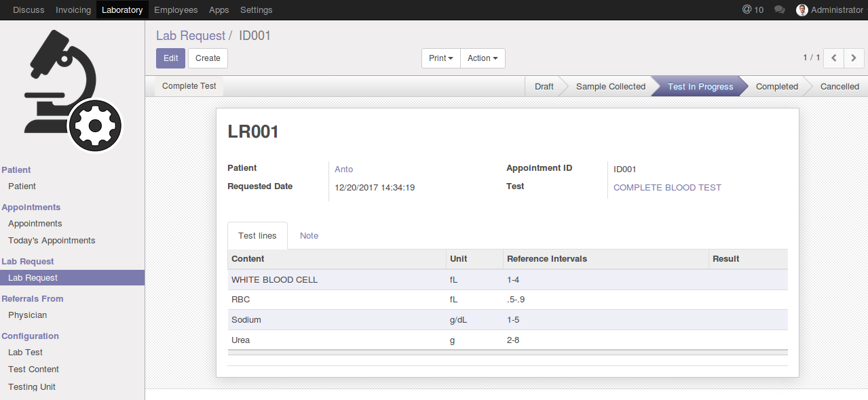Open Today's Appointments in sidebar
This screenshot has height=400, width=868.
click(x=52, y=241)
